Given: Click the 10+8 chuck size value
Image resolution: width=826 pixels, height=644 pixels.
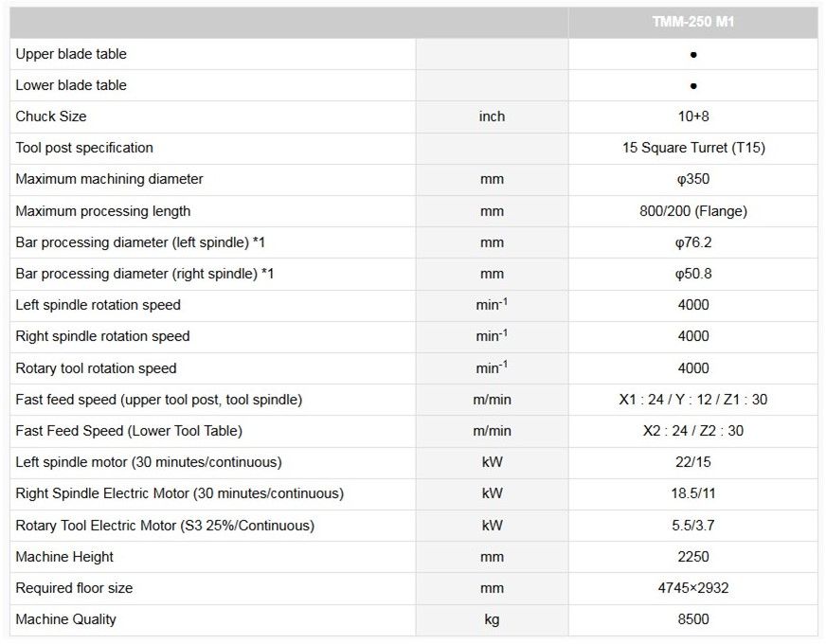Looking at the screenshot, I should (x=692, y=116).
